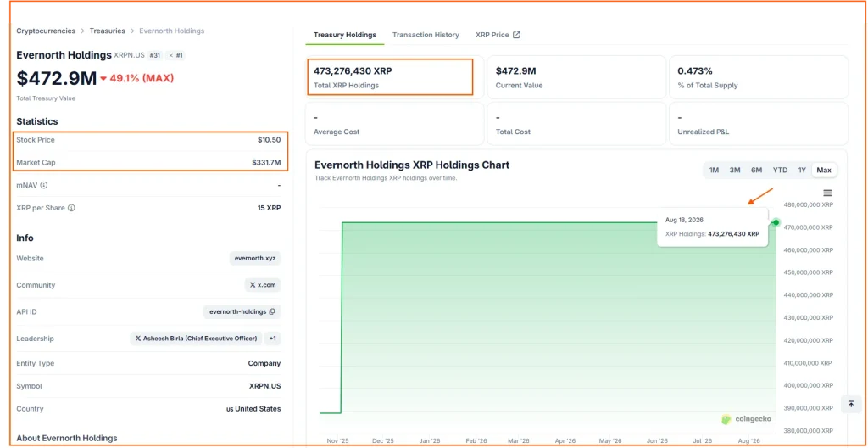
Task: Click the 473,276,430 XRP total holdings value
Action: pos(353,71)
